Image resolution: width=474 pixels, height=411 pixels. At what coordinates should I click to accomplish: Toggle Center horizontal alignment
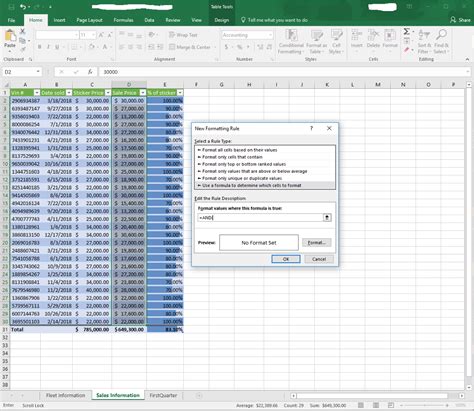tap(130, 47)
